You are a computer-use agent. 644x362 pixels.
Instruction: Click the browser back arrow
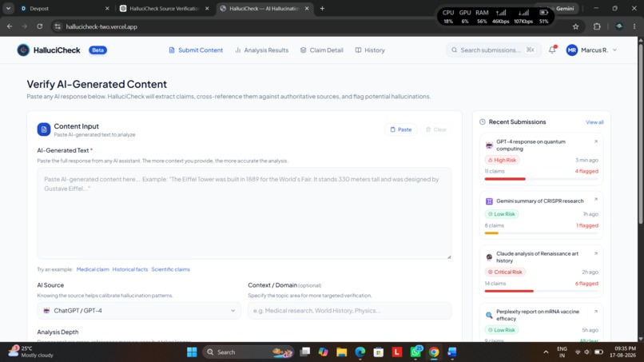point(10,26)
